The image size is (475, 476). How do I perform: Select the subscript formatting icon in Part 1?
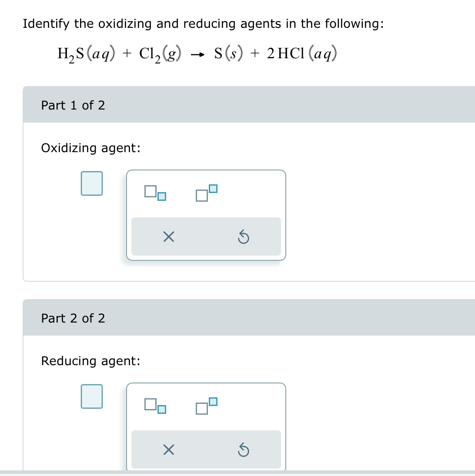(x=155, y=193)
